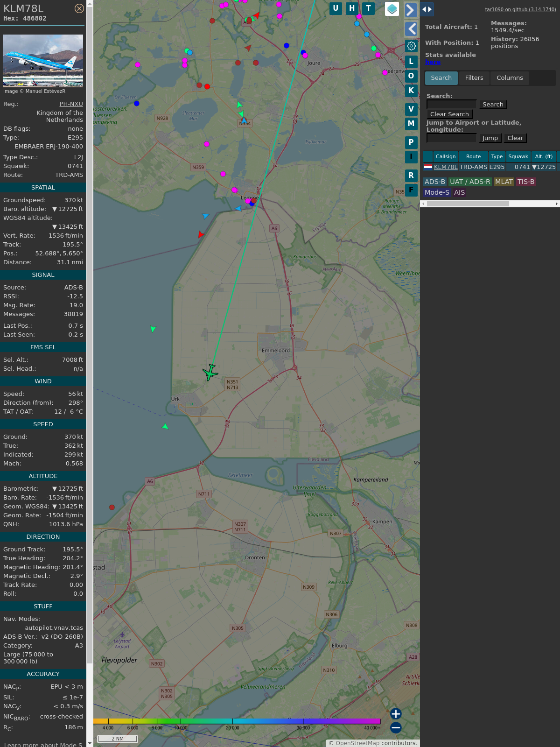
Task: Focus the Jump to Airport input field
Action: pos(452,138)
